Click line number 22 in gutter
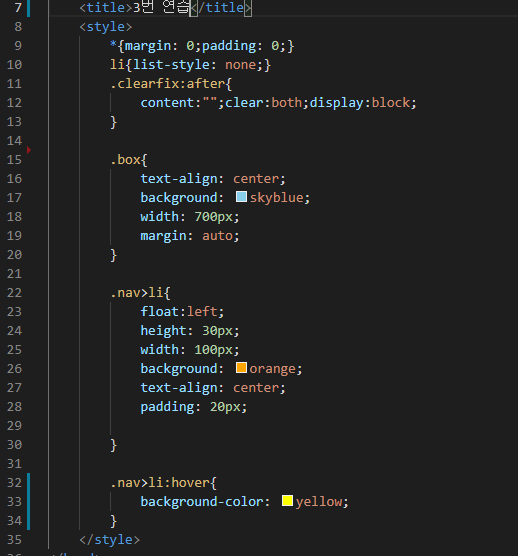This screenshot has width=518, height=556. click(14, 293)
